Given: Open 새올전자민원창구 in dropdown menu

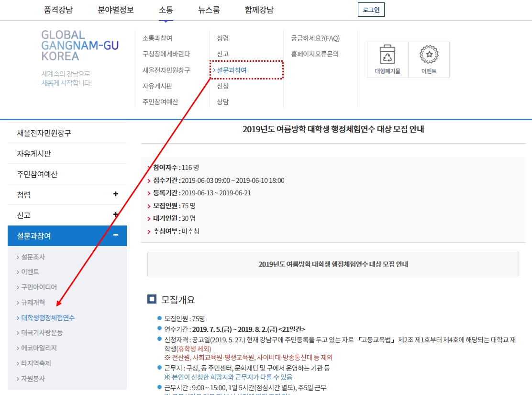Looking at the screenshot, I should 166,70.
